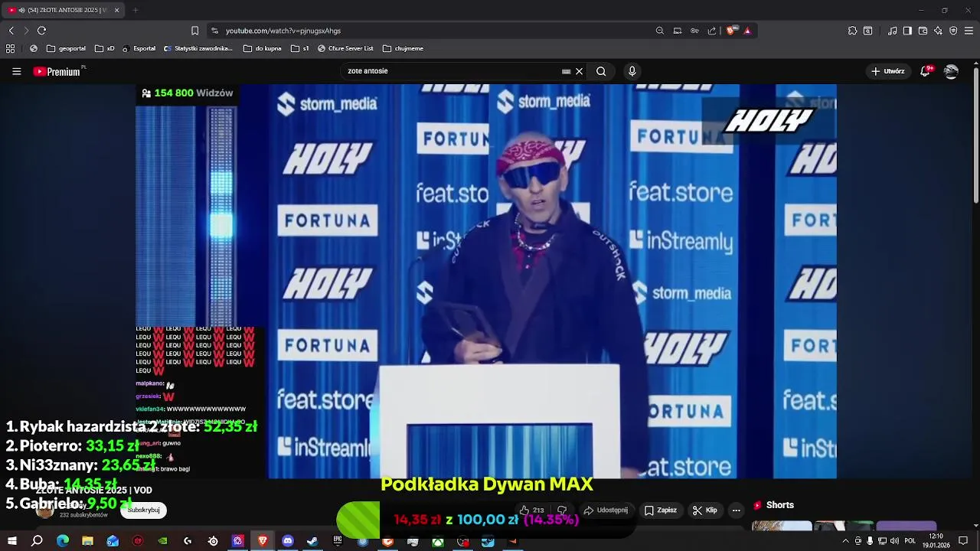Zoom out using the magnifier icon in address bar

click(x=660, y=31)
